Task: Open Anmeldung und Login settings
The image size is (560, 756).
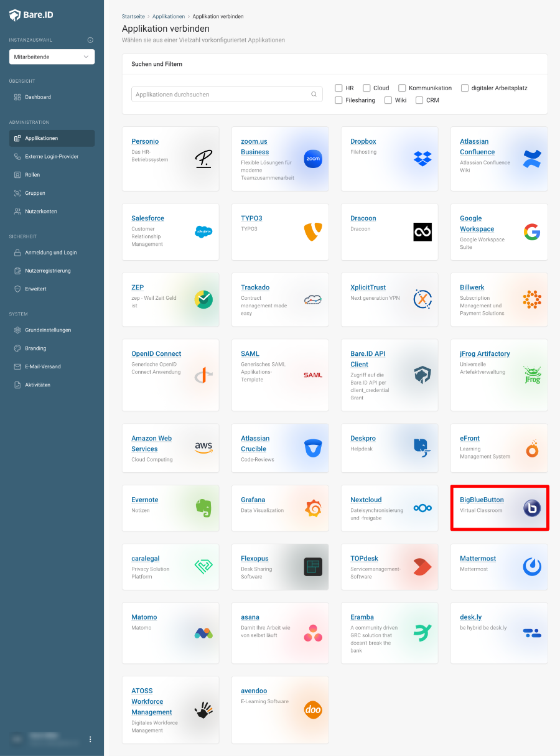Action: (x=52, y=253)
